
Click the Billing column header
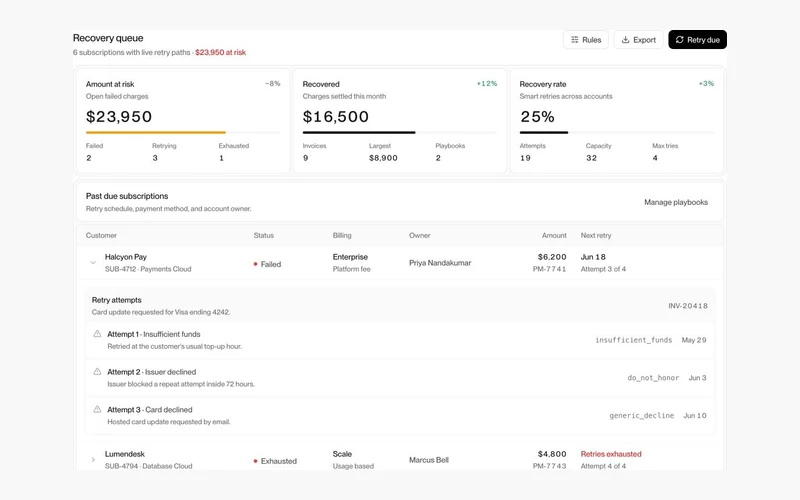click(x=342, y=235)
